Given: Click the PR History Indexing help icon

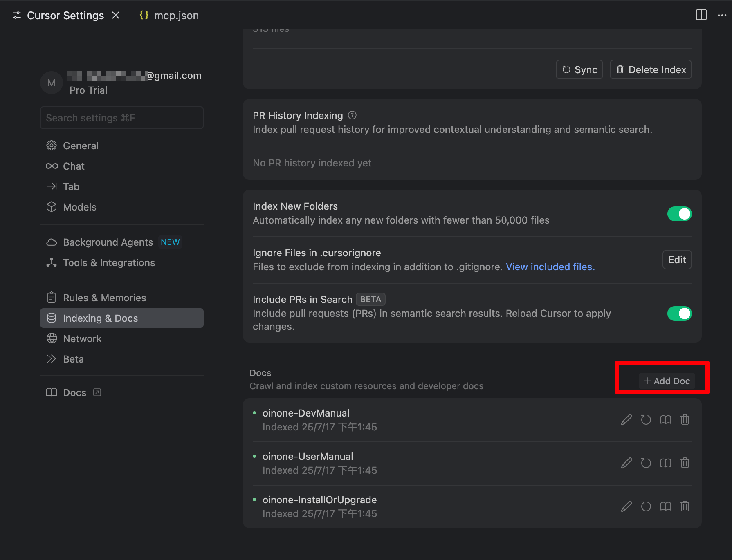Looking at the screenshot, I should [352, 116].
